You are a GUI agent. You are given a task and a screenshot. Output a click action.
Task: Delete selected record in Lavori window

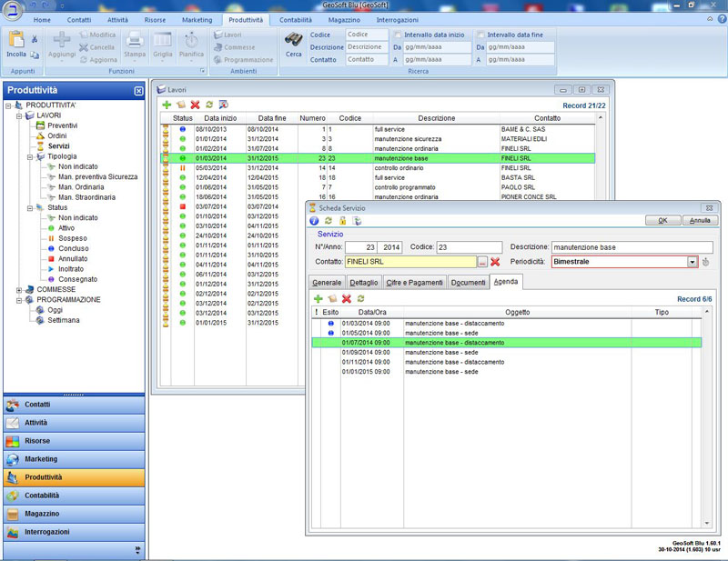pos(195,105)
